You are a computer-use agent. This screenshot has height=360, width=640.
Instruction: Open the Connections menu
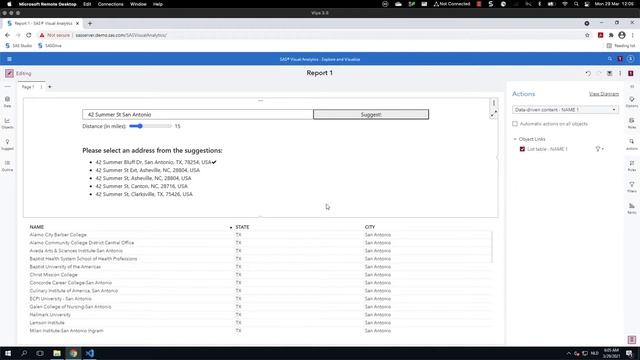point(110,4)
